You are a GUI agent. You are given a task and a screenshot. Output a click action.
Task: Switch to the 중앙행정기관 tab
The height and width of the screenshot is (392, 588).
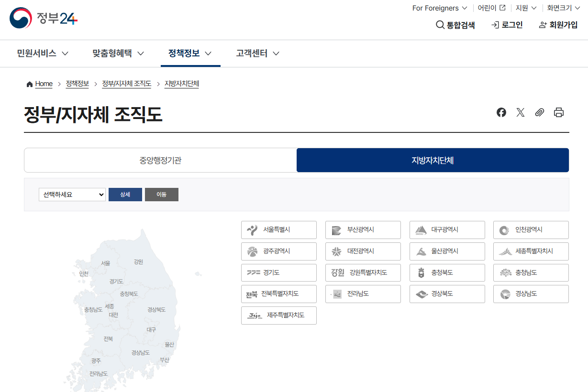[160, 160]
